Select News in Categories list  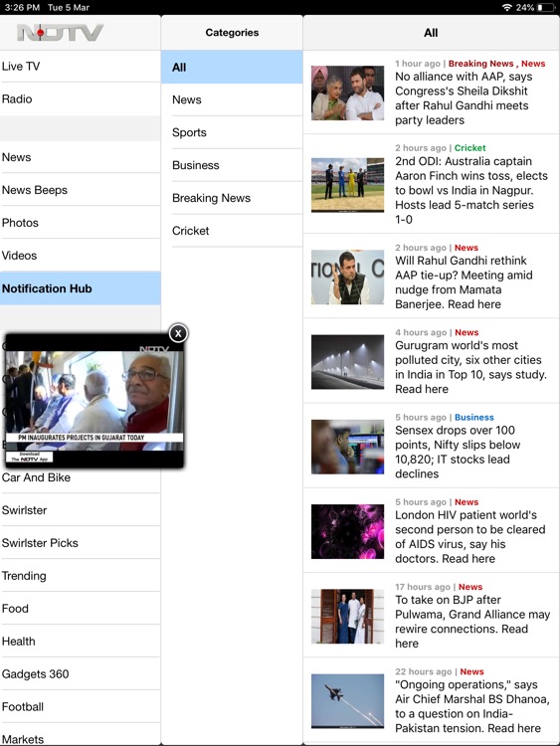click(x=232, y=99)
